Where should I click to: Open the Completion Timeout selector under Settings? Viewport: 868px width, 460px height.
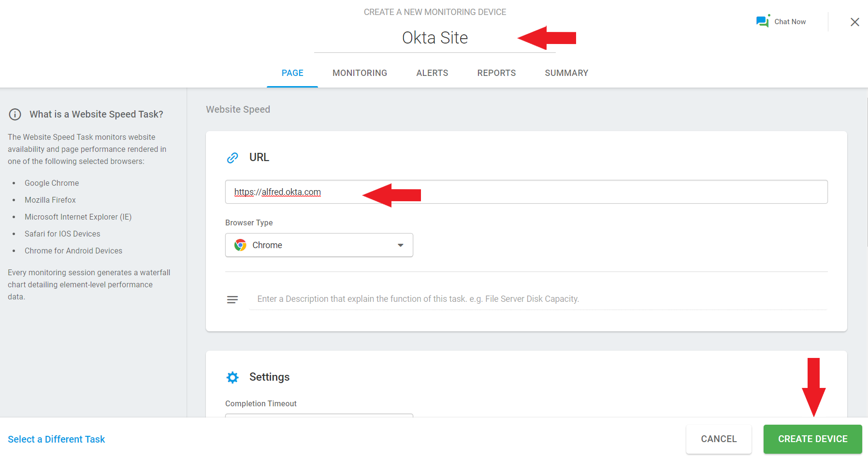319,417
